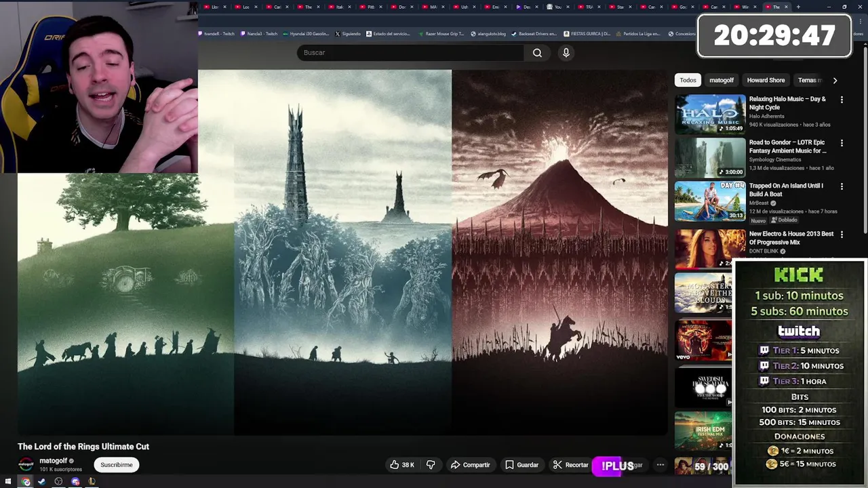868x488 pixels.
Task: Open matogolf channel avatar
Action: click(26, 464)
